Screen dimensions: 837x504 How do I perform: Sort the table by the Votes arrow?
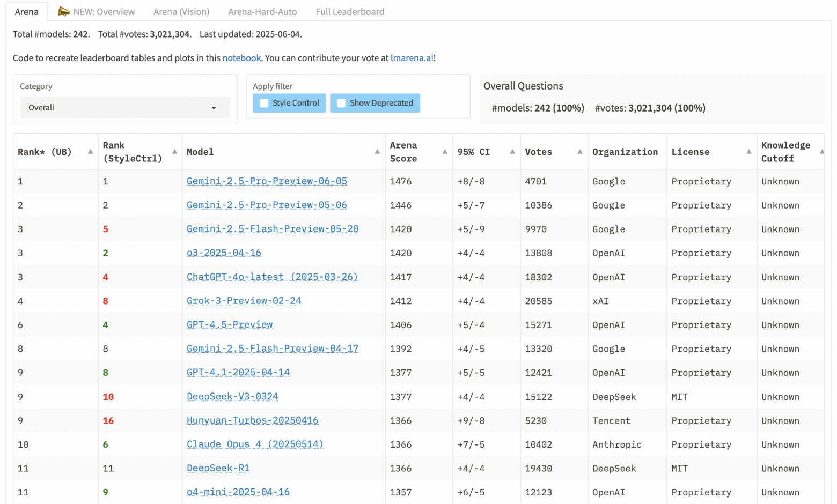click(580, 152)
